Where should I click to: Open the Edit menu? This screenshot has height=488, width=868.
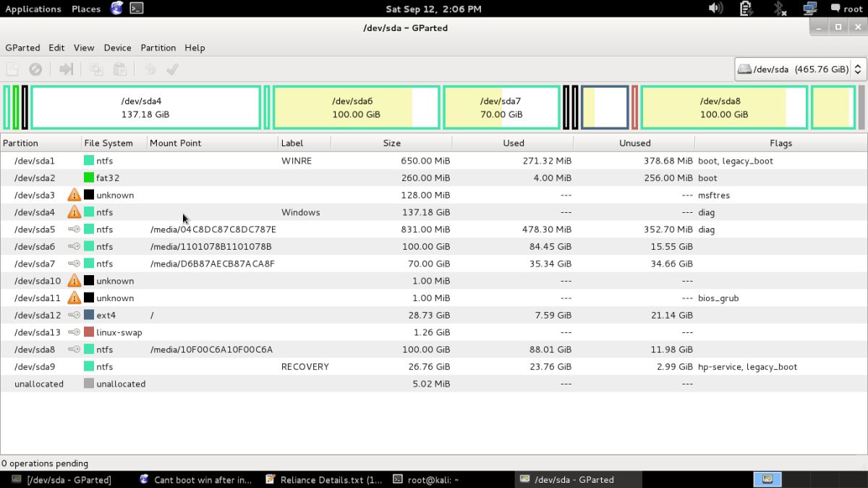pos(56,48)
